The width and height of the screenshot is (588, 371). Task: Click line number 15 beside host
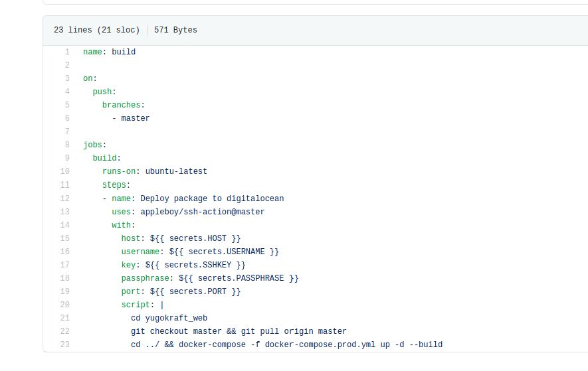64,238
